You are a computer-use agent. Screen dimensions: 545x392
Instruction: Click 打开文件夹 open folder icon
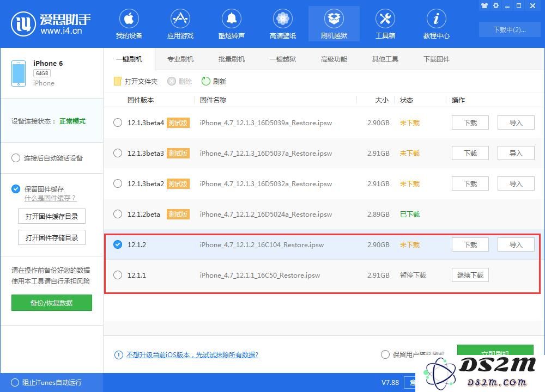point(118,81)
